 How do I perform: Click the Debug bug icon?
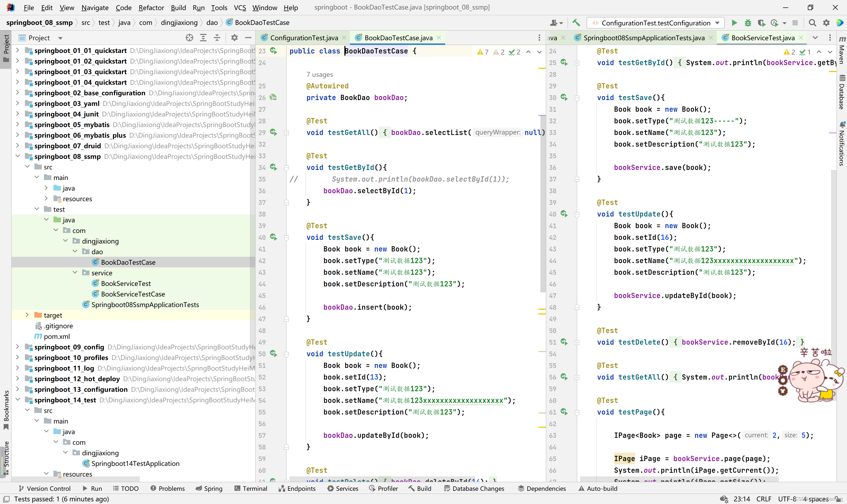click(747, 23)
